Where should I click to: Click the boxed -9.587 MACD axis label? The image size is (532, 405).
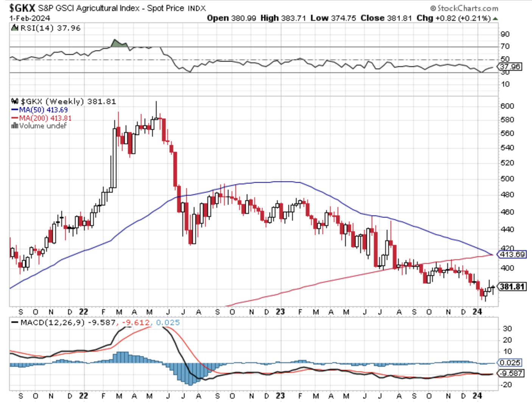510,373
